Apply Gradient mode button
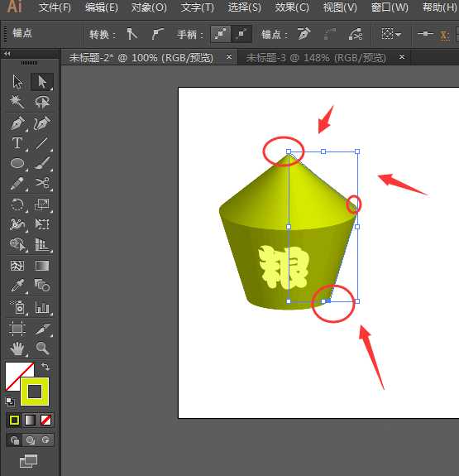459x476 pixels. pos(30,421)
